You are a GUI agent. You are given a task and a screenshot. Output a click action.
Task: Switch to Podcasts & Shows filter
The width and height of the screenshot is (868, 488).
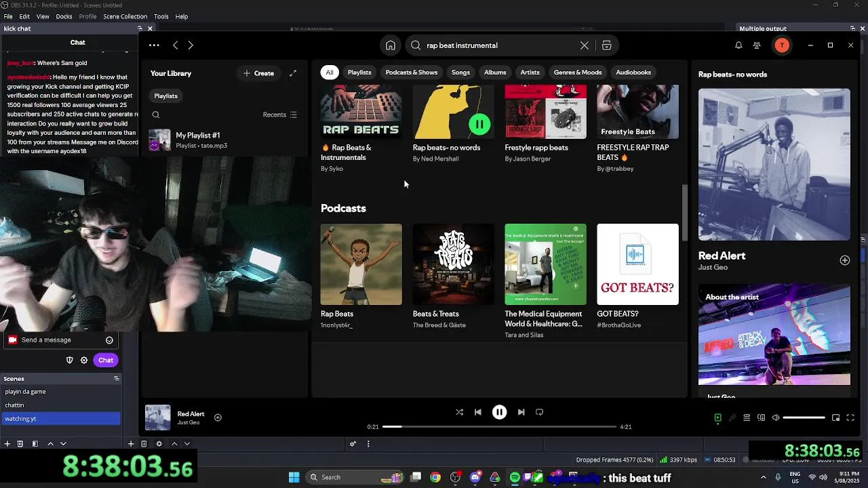(412, 73)
